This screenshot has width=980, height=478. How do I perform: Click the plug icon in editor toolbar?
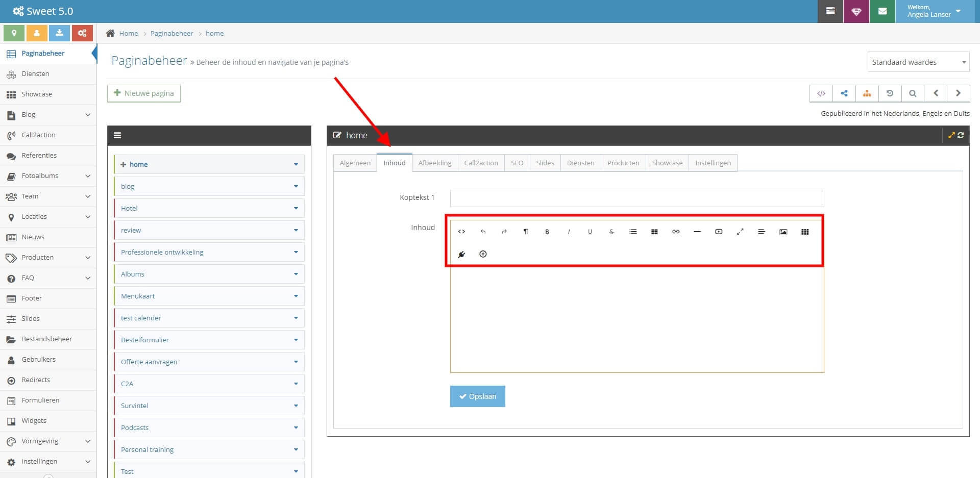pyautogui.click(x=461, y=254)
